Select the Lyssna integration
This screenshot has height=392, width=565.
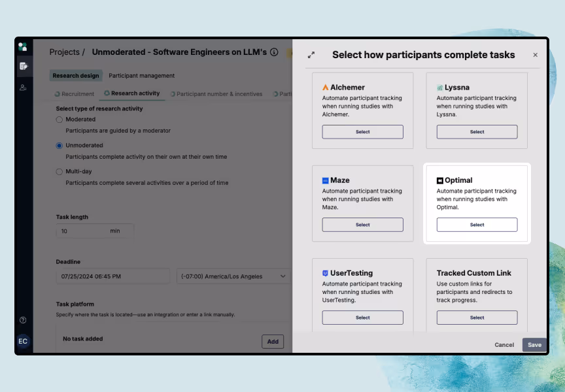coord(477,132)
